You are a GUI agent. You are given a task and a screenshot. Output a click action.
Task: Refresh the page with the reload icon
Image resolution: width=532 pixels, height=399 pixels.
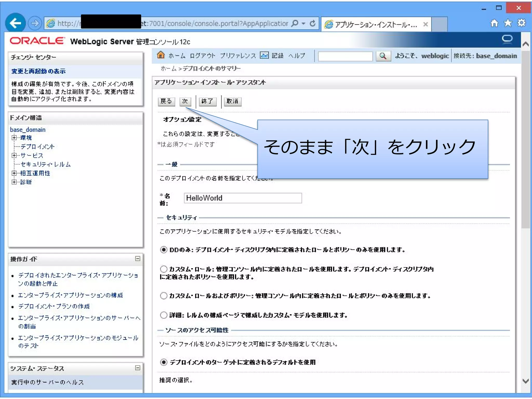[313, 23]
